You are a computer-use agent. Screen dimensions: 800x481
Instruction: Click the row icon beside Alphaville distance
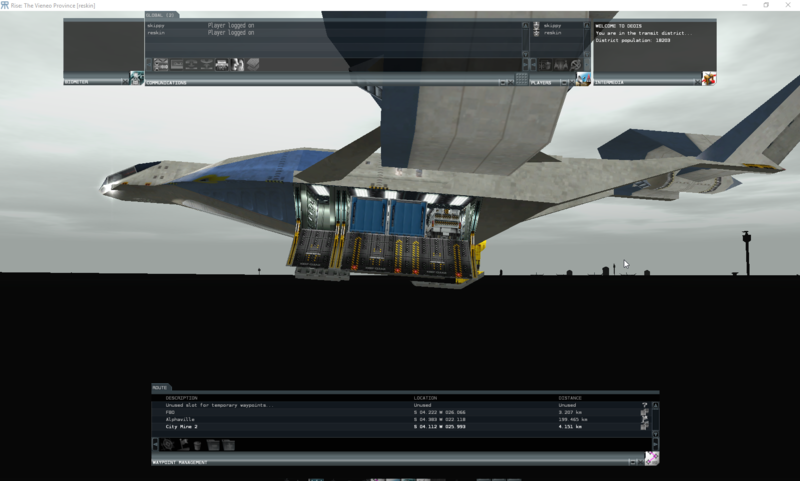[x=644, y=419]
